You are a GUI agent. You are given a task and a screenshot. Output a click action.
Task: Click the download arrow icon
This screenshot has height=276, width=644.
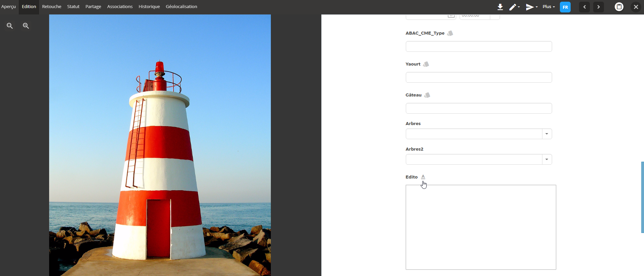500,7
